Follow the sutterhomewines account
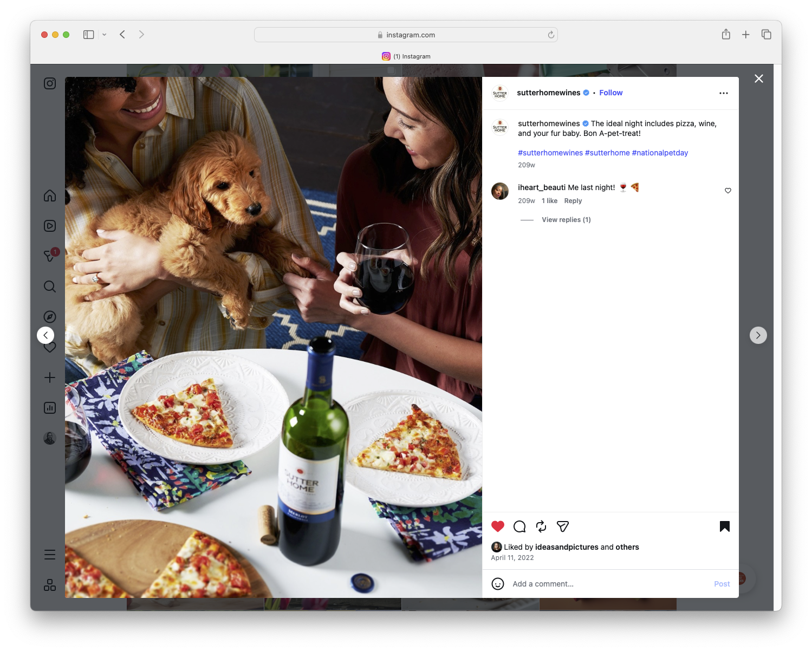This screenshot has width=812, height=651. [x=610, y=93]
